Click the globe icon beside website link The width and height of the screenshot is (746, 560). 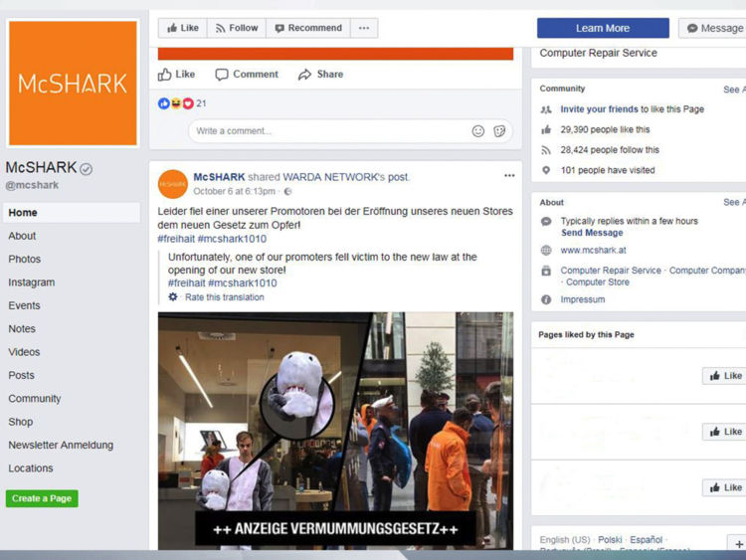(546, 251)
